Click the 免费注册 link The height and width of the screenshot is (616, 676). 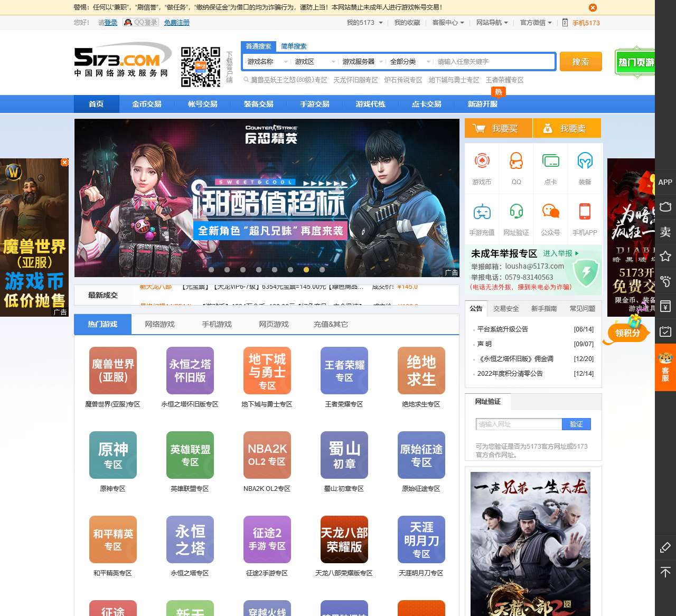pos(177,23)
